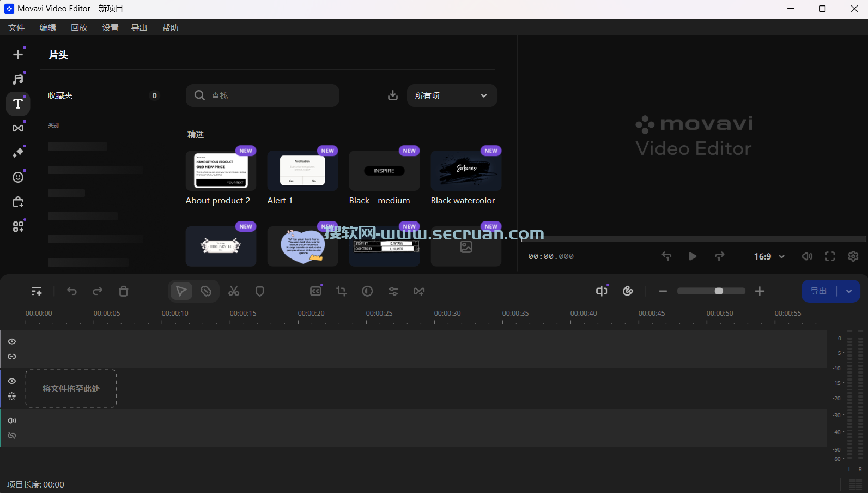Toggle unlink icon on audio track

coord(12,436)
